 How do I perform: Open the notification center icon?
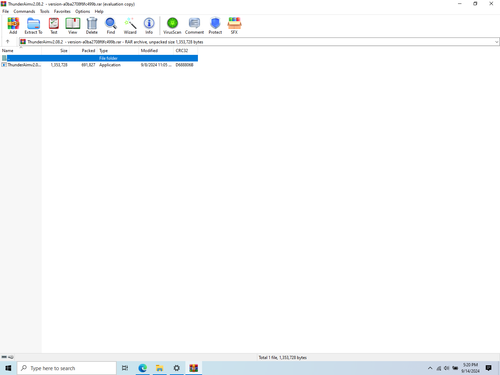click(489, 368)
